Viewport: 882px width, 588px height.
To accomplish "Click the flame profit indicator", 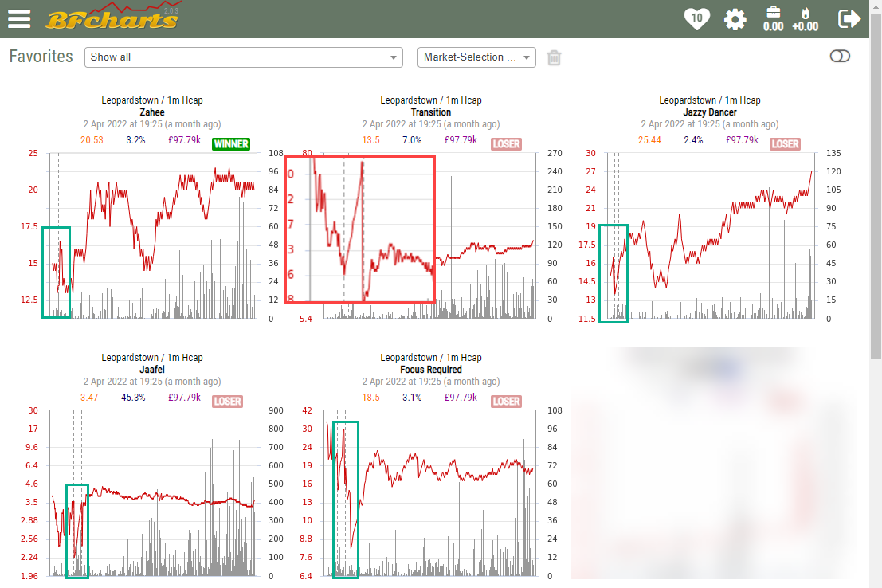I will click(805, 18).
